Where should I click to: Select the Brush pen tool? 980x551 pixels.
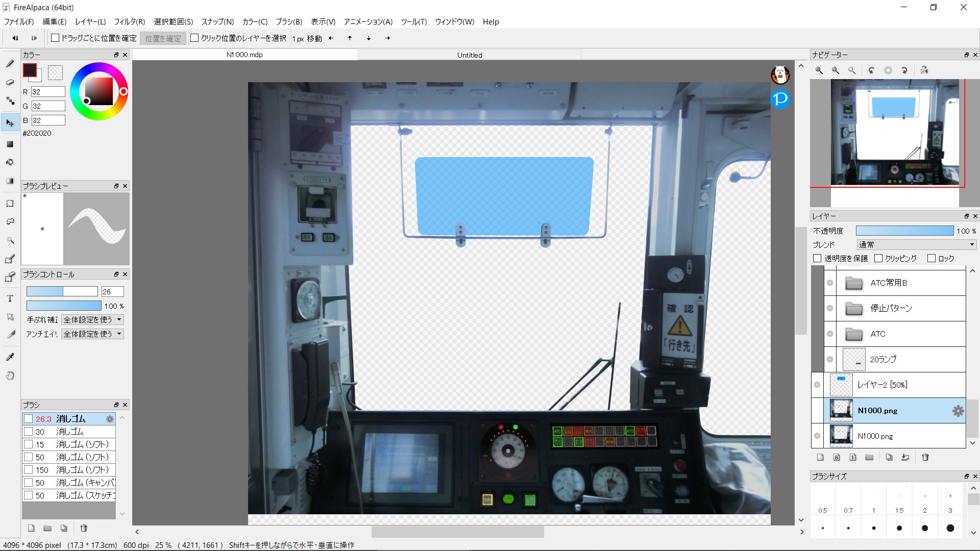(x=10, y=64)
